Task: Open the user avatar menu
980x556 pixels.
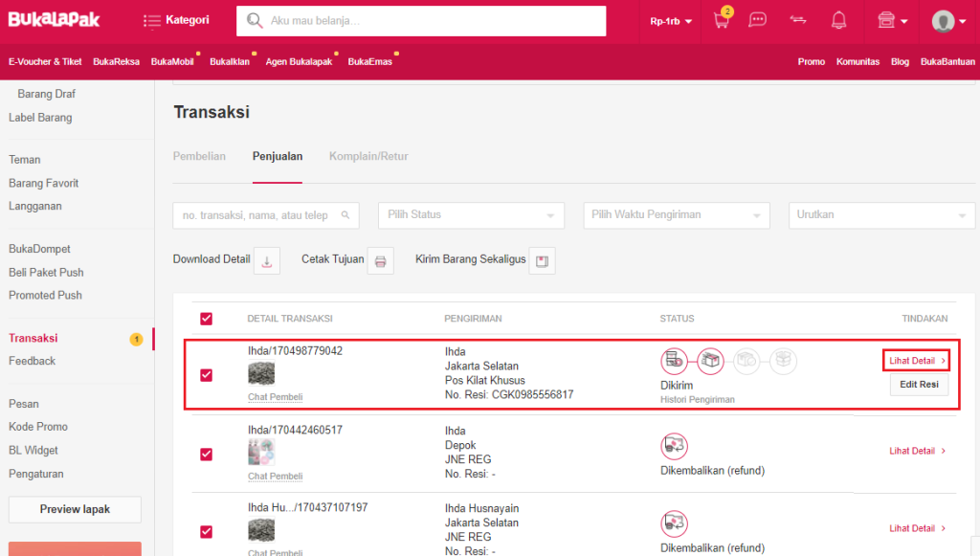Action: click(948, 21)
